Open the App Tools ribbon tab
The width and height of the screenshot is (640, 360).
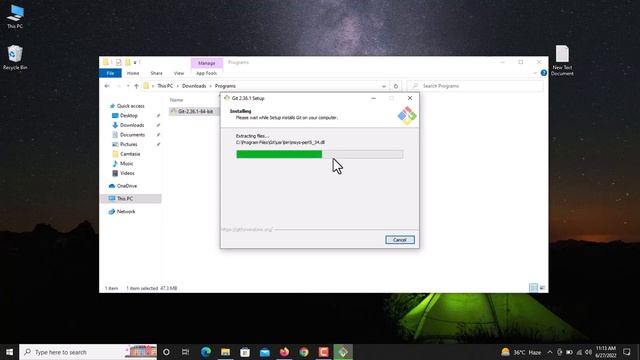tap(207, 73)
